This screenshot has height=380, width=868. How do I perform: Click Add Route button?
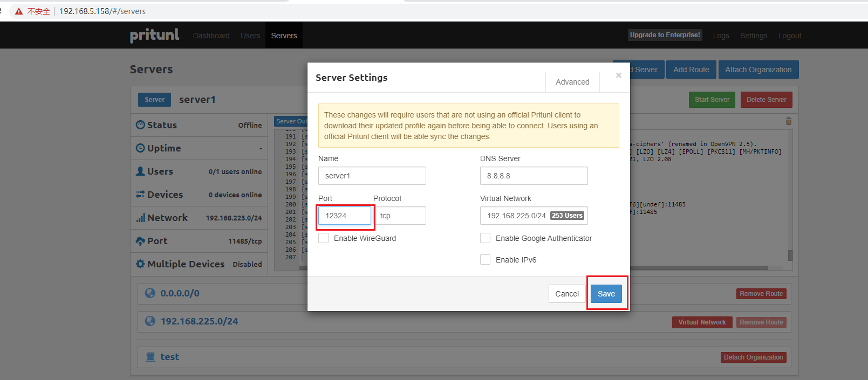pos(691,70)
